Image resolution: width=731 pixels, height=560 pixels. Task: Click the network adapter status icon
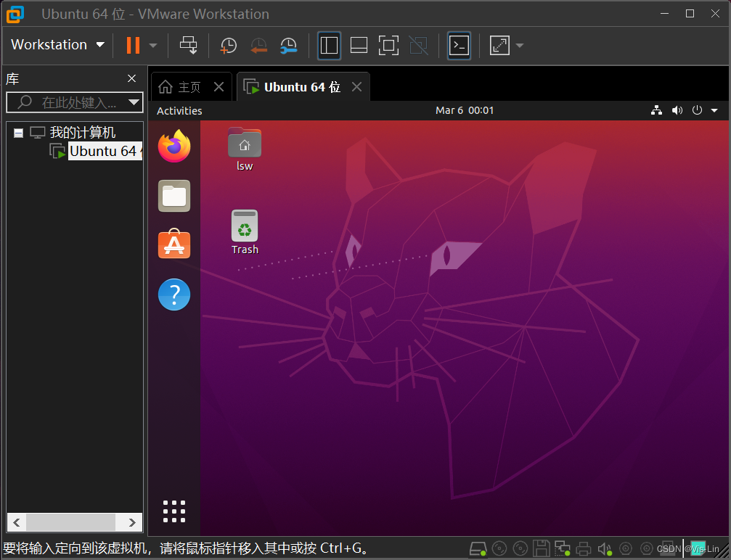point(563,549)
